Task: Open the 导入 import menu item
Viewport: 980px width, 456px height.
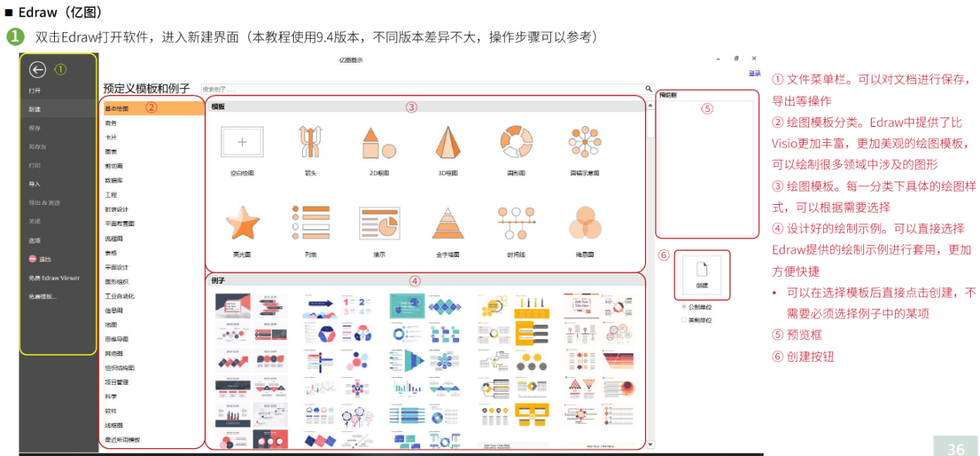Action: tap(35, 184)
